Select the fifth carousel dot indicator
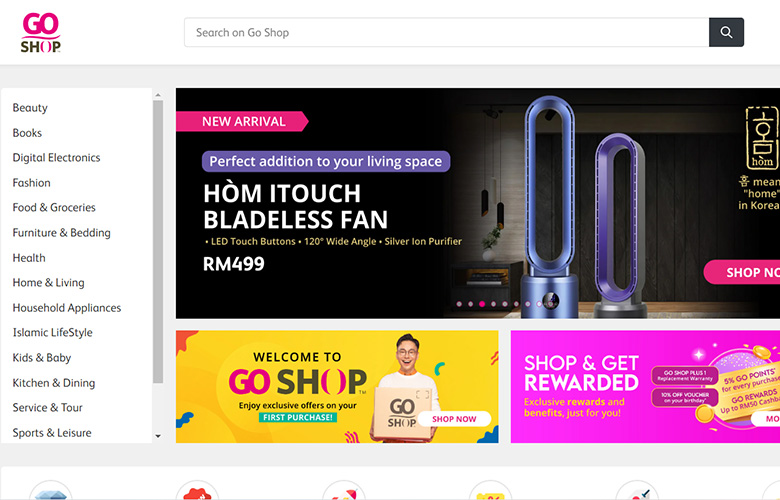 (505, 303)
